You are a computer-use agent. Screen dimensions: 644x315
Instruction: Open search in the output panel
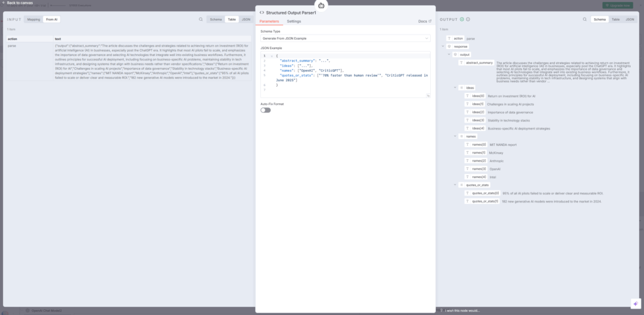[586, 19]
